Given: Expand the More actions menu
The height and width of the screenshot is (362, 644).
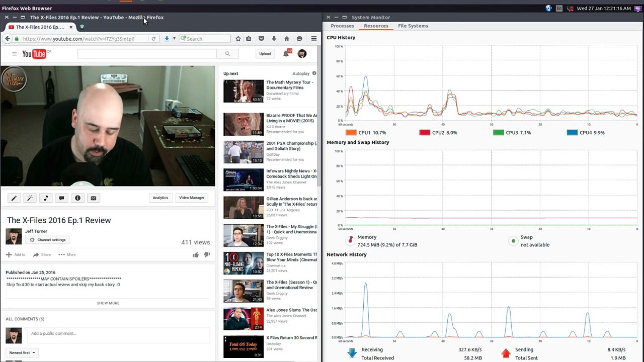Looking at the screenshot, I should point(67,254).
